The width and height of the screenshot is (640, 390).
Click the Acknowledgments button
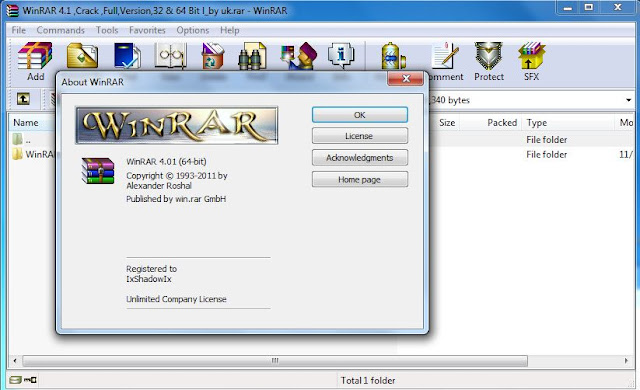click(360, 158)
